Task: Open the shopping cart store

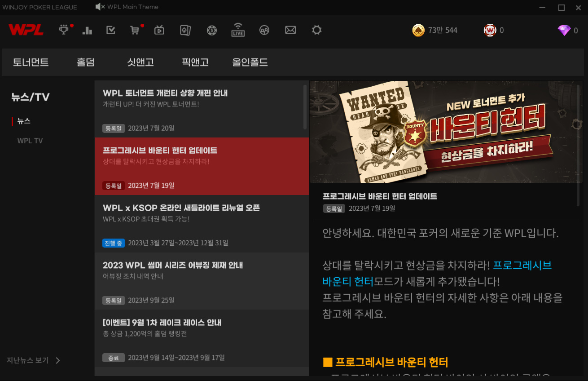Action: point(134,30)
